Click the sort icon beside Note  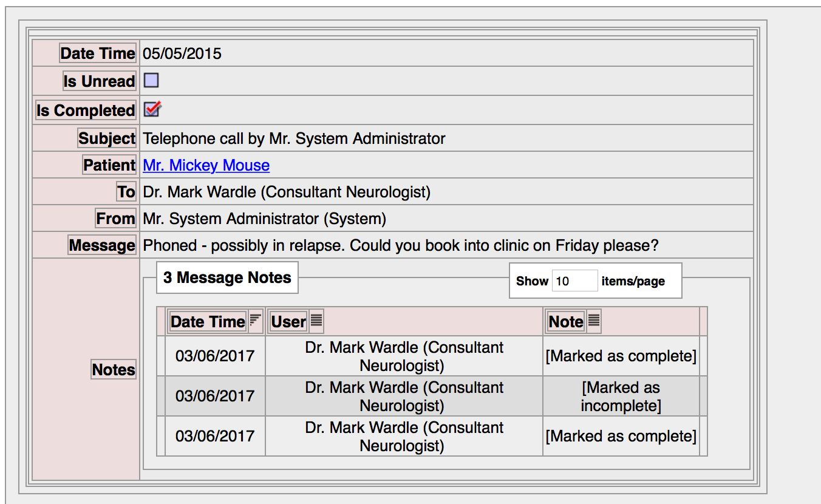[x=594, y=321]
